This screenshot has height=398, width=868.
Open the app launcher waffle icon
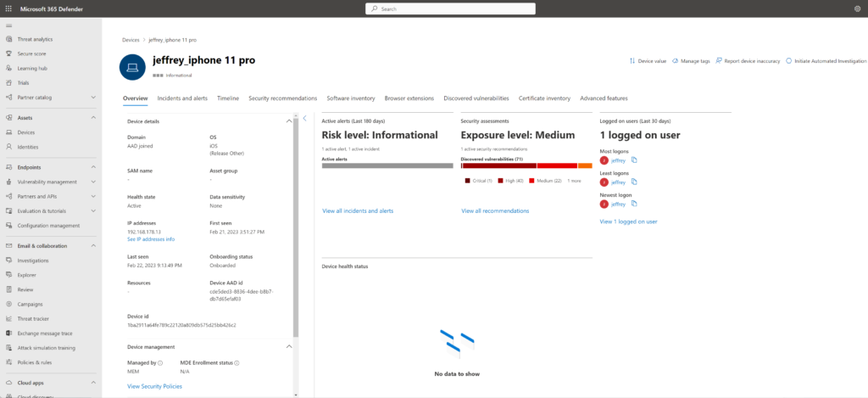pos(8,8)
